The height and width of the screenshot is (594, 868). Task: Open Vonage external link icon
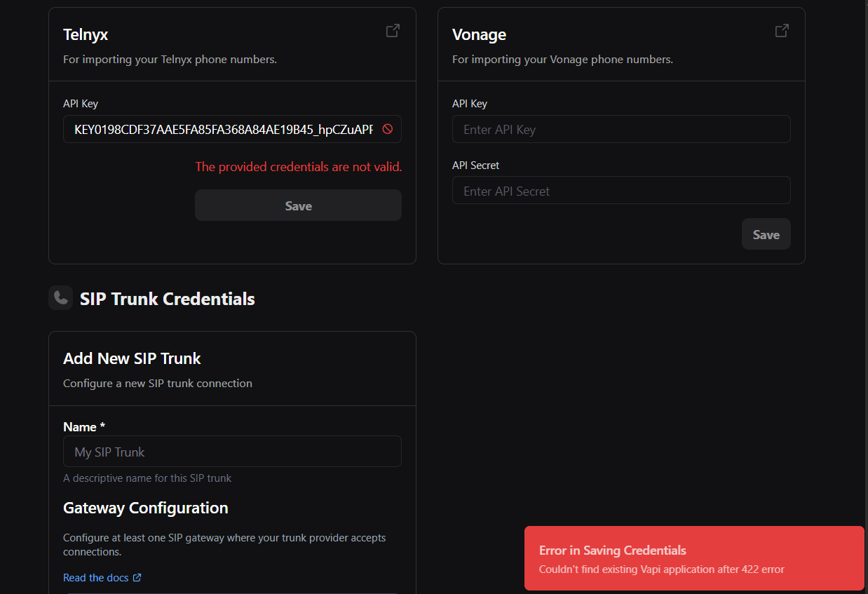(782, 31)
